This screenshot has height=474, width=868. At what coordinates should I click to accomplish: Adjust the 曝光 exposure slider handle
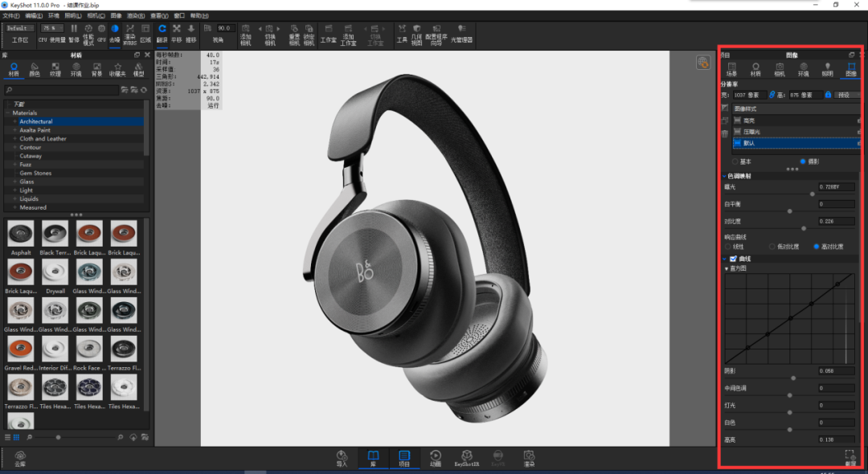812,194
